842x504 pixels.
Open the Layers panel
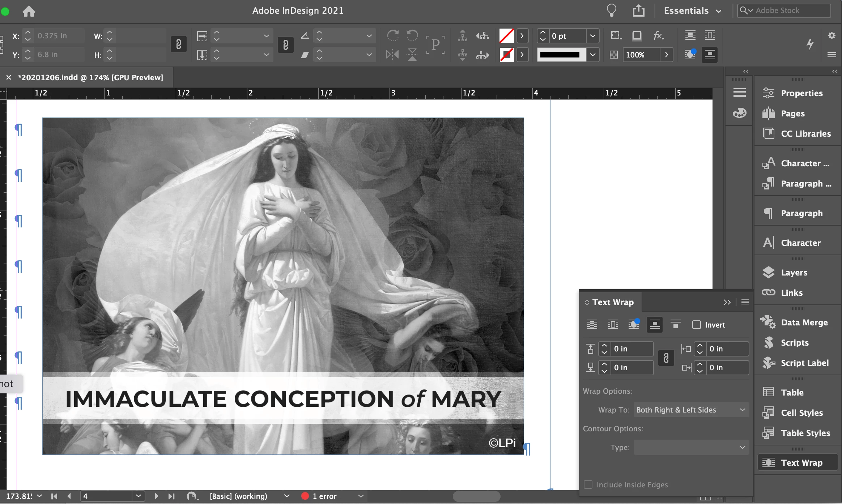coord(794,272)
